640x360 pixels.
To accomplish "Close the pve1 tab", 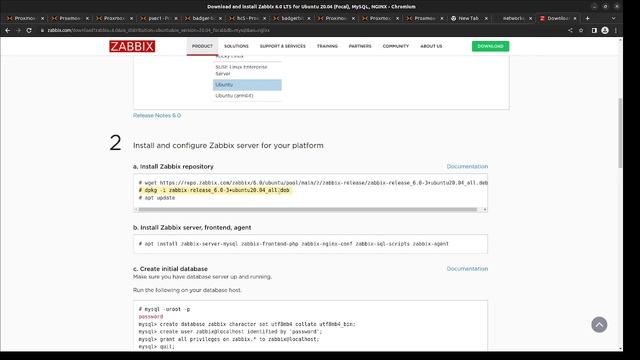I will [176, 18].
